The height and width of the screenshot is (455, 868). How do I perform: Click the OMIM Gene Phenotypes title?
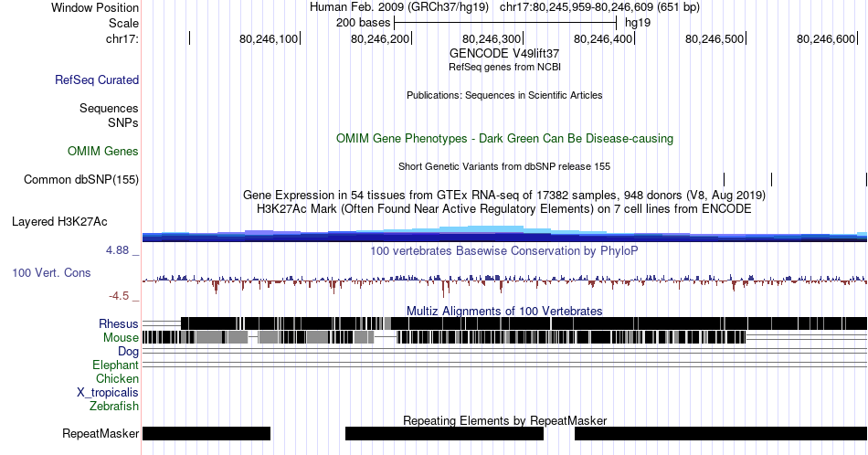(504, 138)
